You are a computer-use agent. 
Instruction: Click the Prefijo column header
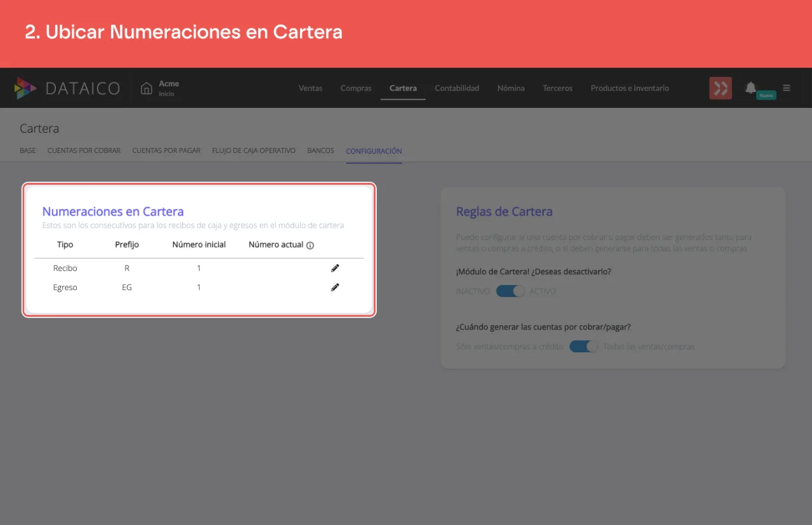pos(127,244)
